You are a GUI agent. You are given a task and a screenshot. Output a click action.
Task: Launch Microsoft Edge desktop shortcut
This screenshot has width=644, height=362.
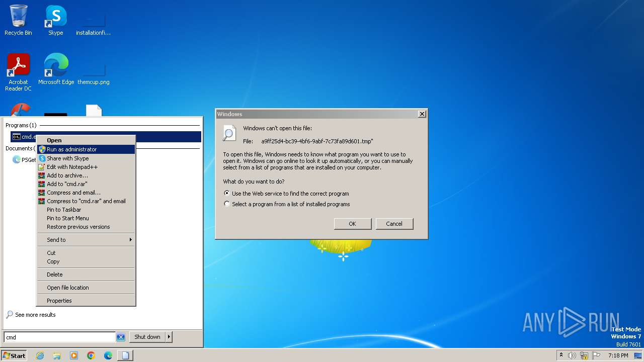tap(56, 69)
